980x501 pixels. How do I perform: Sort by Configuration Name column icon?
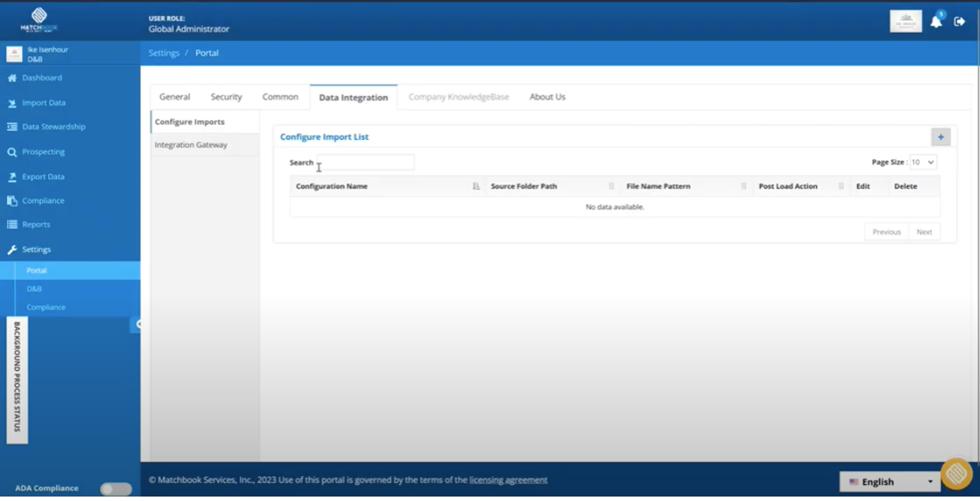pyautogui.click(x=476, y=186)
